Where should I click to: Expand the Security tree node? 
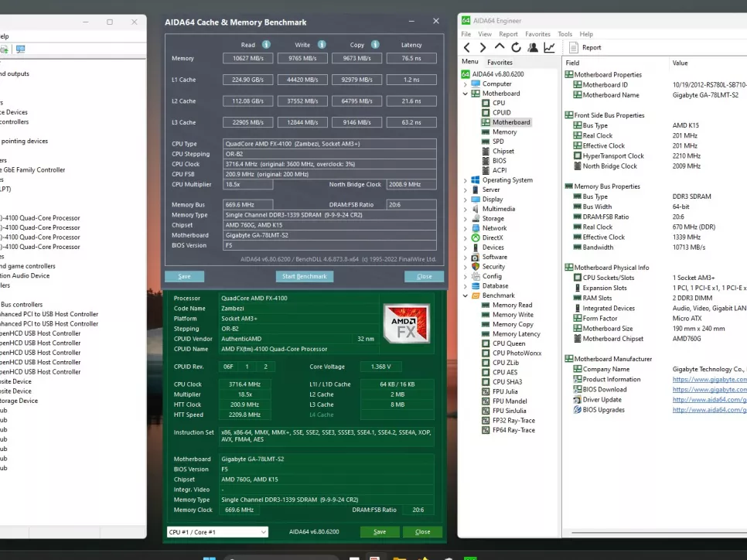pyautogui.click(x=466, y=266)
